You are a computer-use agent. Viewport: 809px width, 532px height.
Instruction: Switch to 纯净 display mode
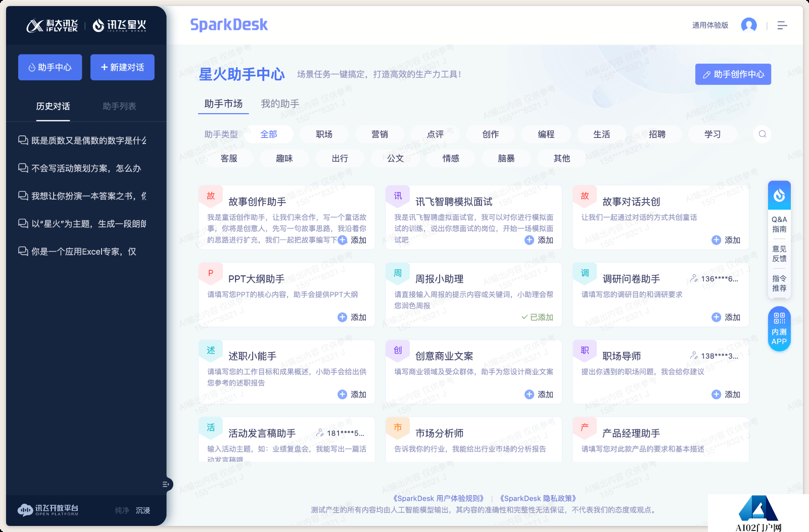pyautogui.click(x=122, y=510)
